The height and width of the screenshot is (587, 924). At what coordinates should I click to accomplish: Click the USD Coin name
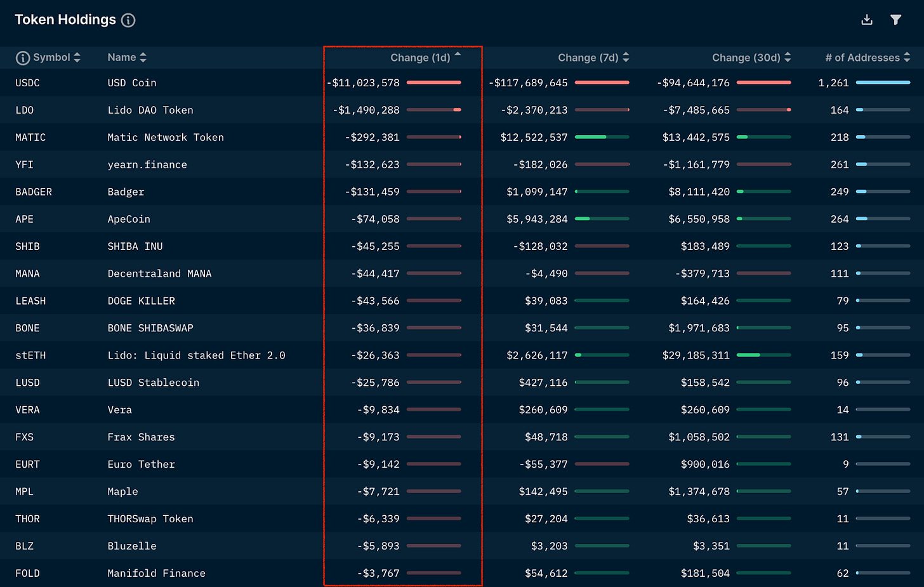[132, 83]
